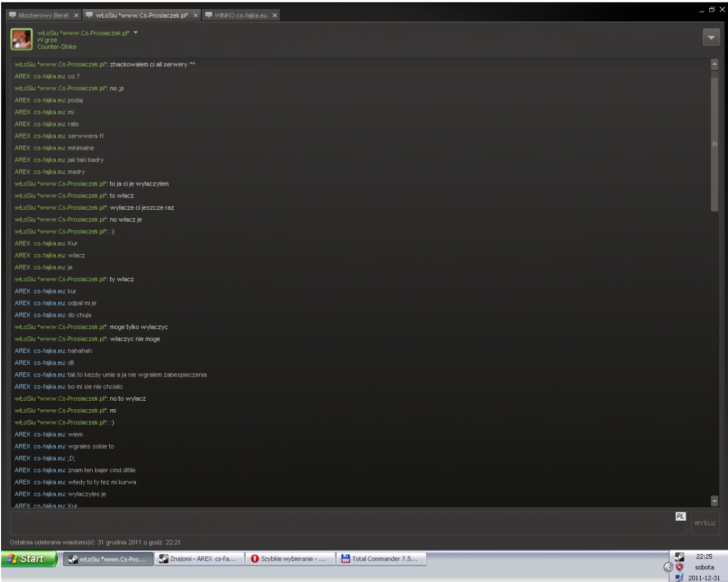Click the message 'hahahah'
This screenshot has height=582, width=728.
[x=80, y=351]
